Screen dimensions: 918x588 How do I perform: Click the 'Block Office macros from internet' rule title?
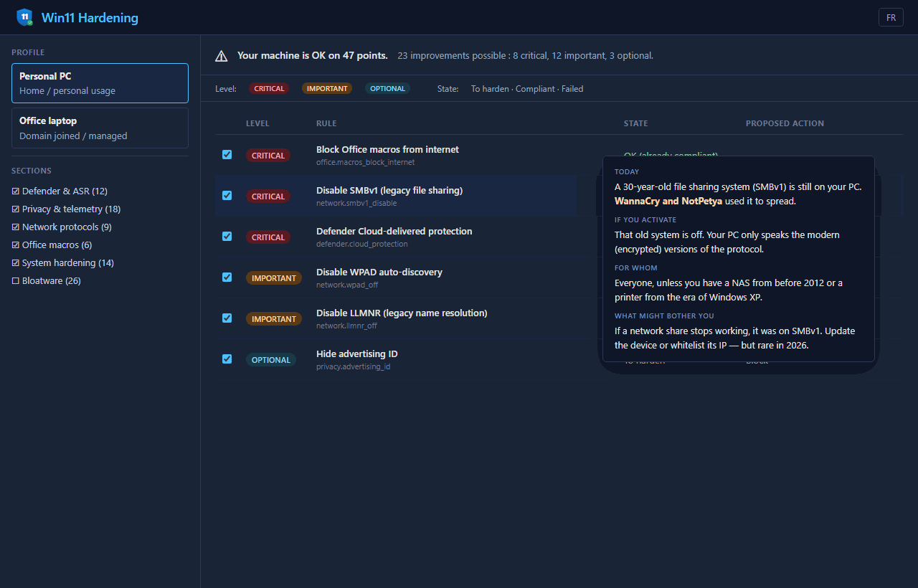click(x=387, y=150)
